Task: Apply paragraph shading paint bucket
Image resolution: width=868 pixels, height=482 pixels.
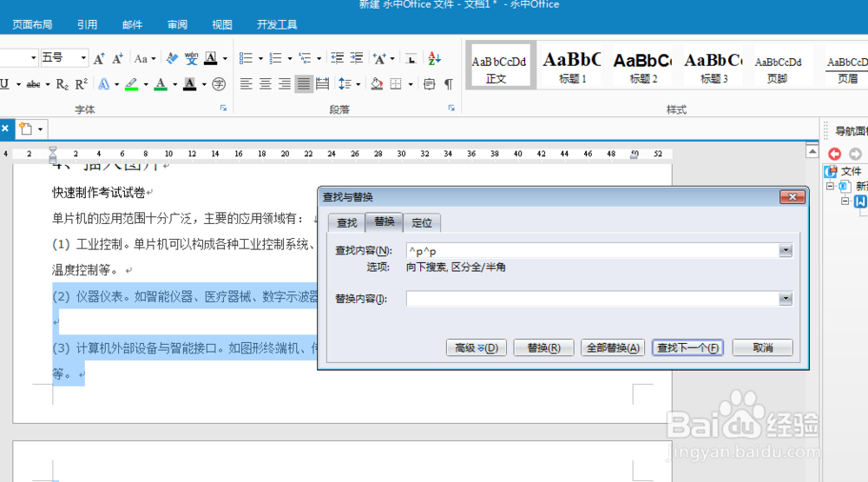Action: (377, 84)
